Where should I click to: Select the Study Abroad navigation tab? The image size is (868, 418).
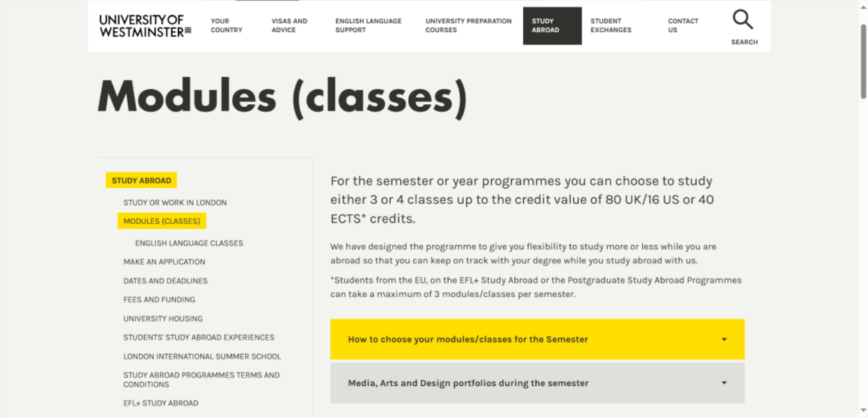pyautogui.click(x=552, y=26)
